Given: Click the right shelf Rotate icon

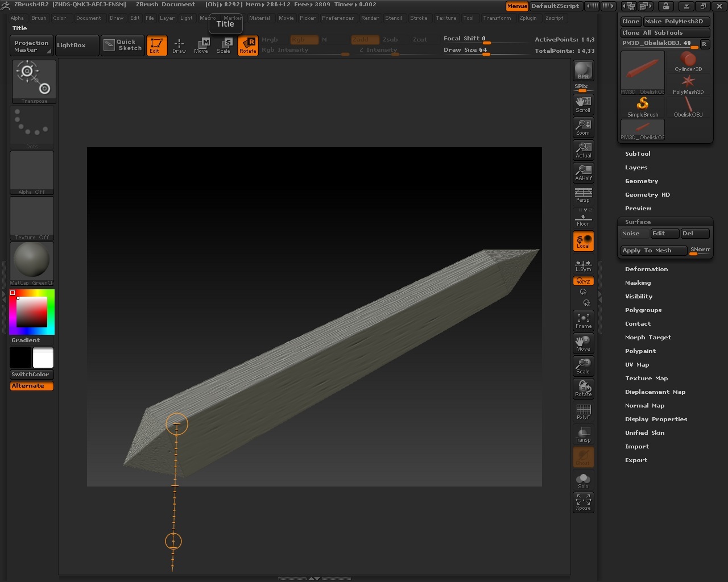Looking at the screenshot, I should (x=583, y=389).
